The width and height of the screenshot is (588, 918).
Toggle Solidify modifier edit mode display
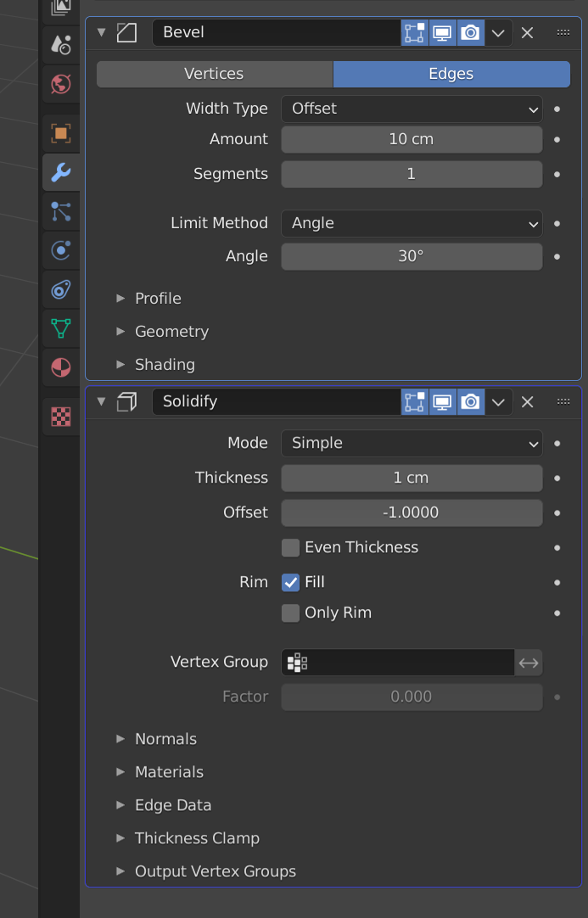415,401
